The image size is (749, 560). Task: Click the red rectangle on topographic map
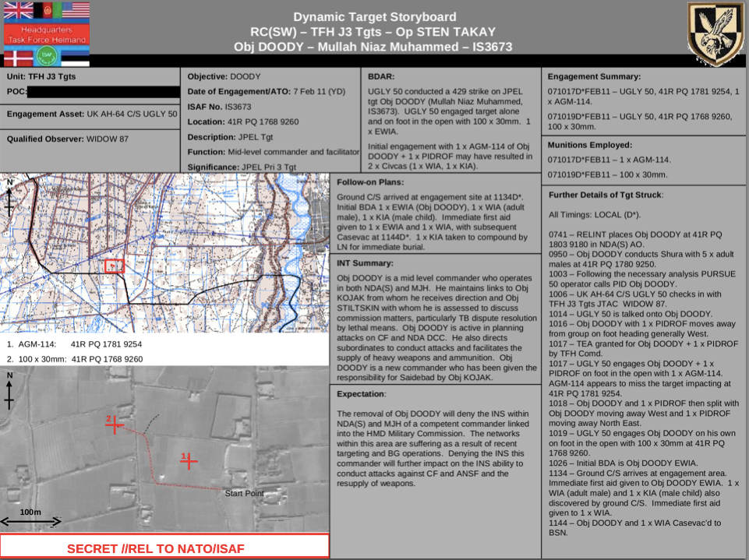click(114, 266)
